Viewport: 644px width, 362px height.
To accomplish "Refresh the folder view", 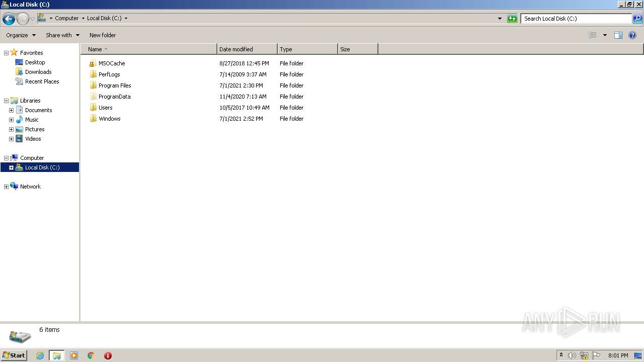I will click(x=512, y=19).
